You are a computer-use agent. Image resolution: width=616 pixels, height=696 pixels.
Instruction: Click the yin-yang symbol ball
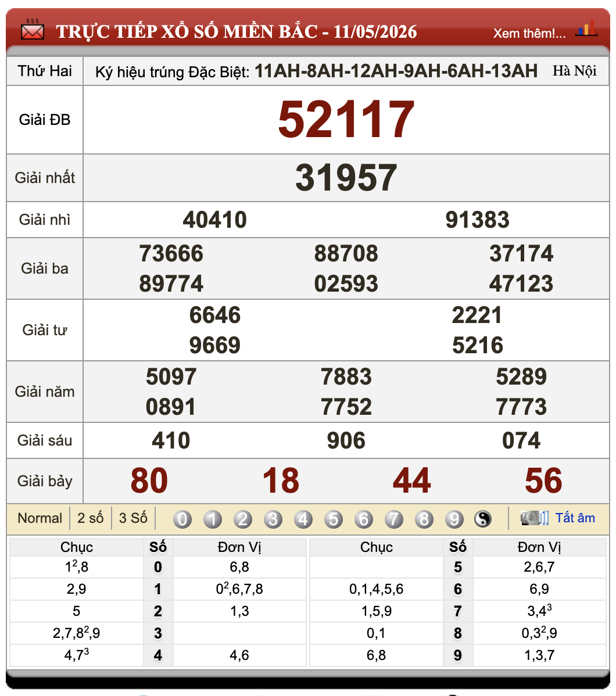click(x=483, y=519)
